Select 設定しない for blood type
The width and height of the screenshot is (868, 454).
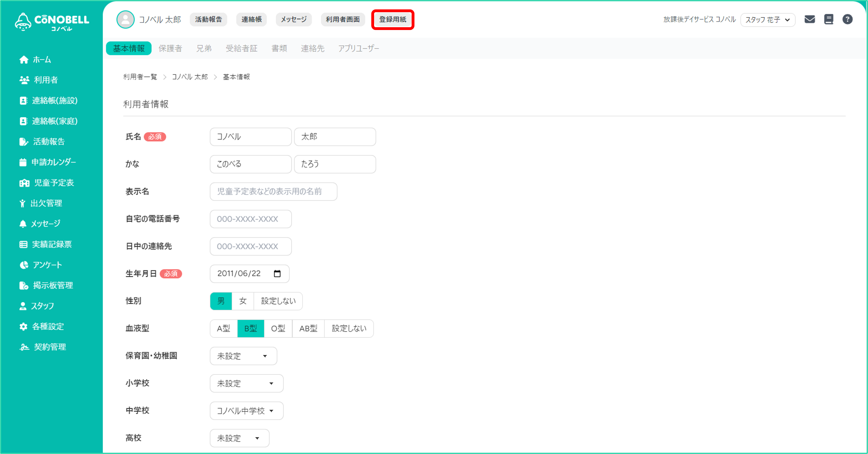pyautogui.click(x=349, y=328)
